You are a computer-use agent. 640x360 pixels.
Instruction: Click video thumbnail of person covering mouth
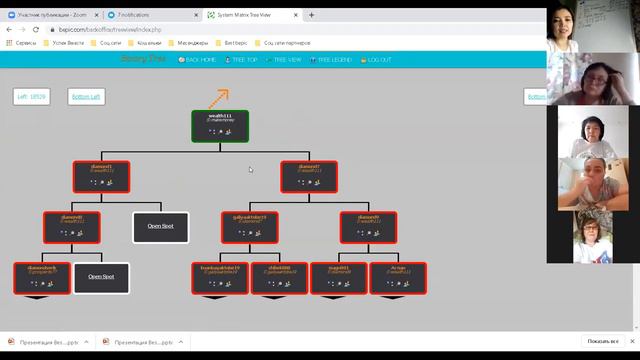click(x=593, y=184)
